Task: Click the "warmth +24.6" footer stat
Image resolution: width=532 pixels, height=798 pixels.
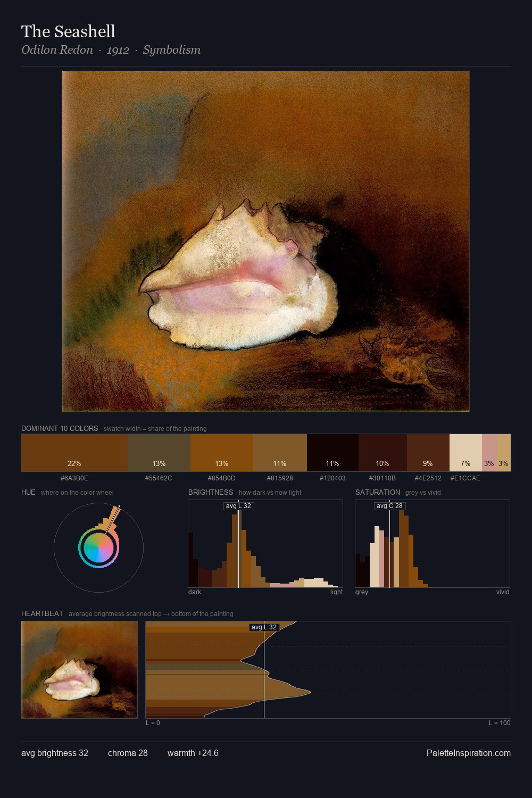Action: 193,753
